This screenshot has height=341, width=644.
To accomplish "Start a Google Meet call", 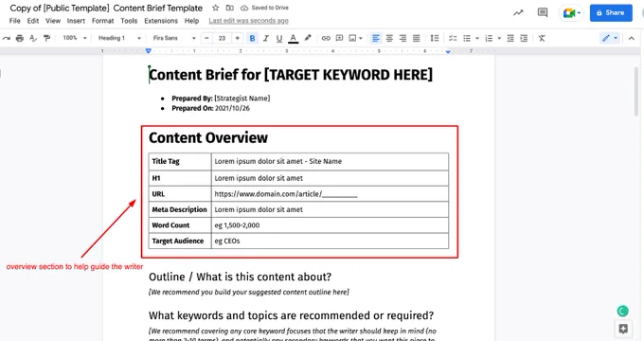I will coord(571,13).
